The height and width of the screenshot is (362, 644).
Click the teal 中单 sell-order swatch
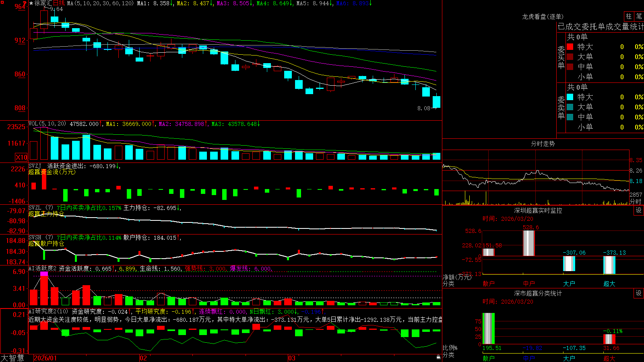570,117
